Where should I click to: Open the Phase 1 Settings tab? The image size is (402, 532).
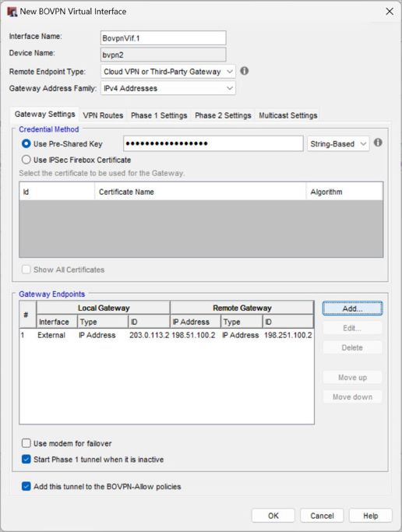pyautogui.click(x=159, y=115)
